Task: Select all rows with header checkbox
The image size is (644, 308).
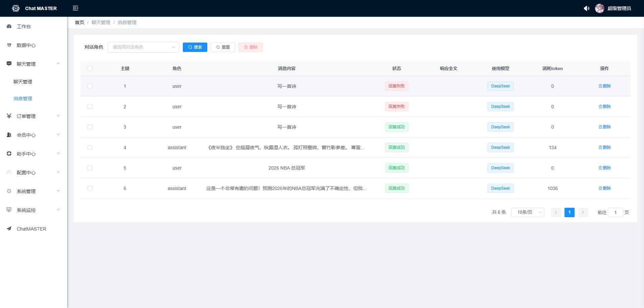Action: click(x=90, y=68)
